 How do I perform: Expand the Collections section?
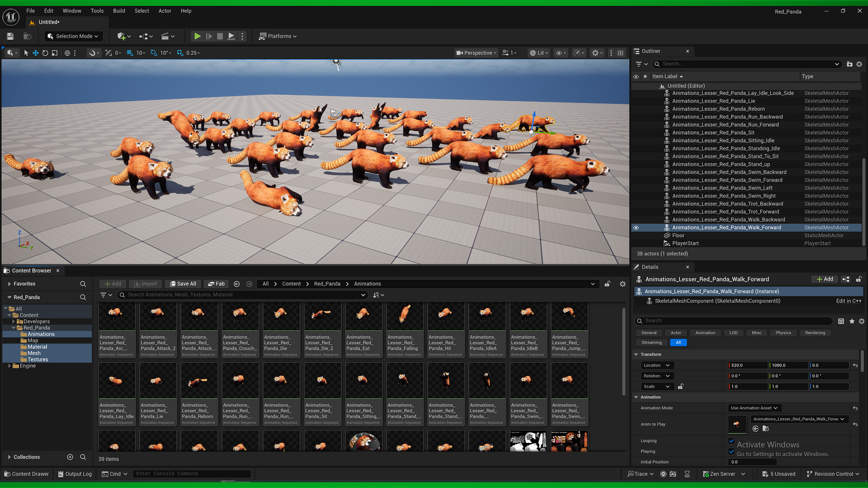click(x=9, y=457)
